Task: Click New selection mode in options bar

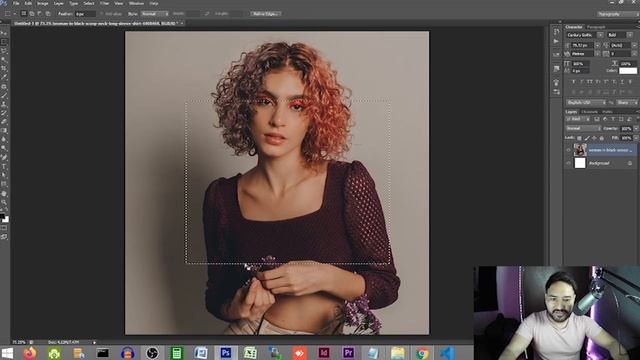Action: pos(24,13)
